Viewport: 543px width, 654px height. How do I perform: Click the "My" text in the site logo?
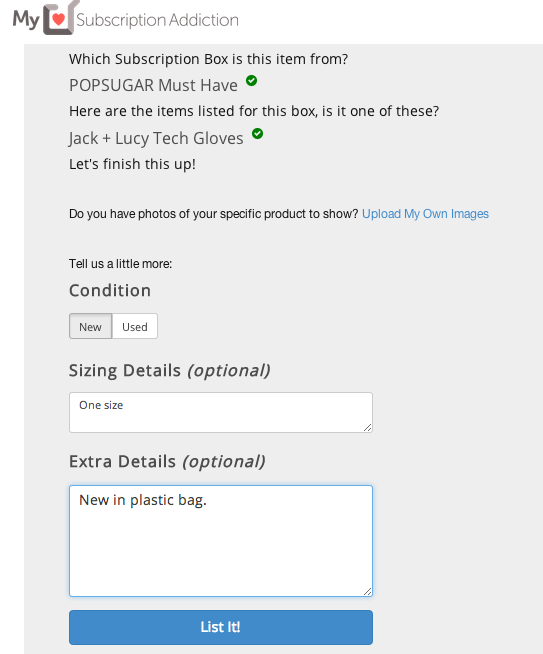tap(26, 20)
